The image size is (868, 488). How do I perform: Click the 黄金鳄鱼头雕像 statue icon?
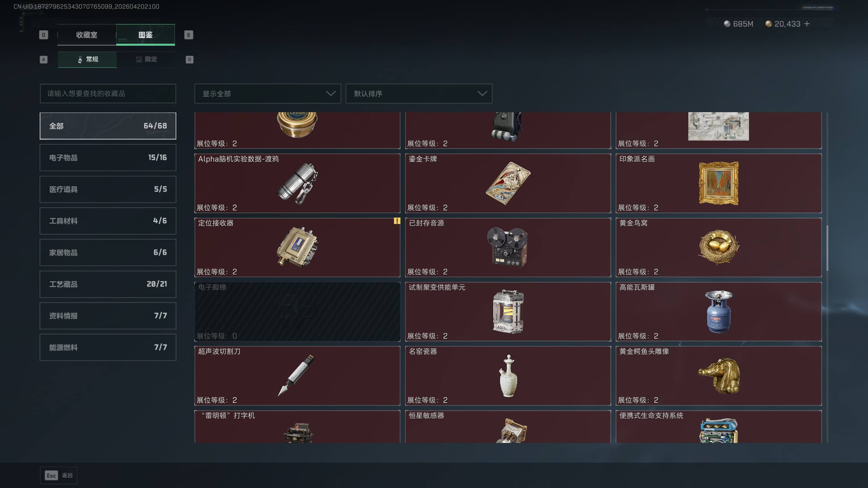click(718, 375)
